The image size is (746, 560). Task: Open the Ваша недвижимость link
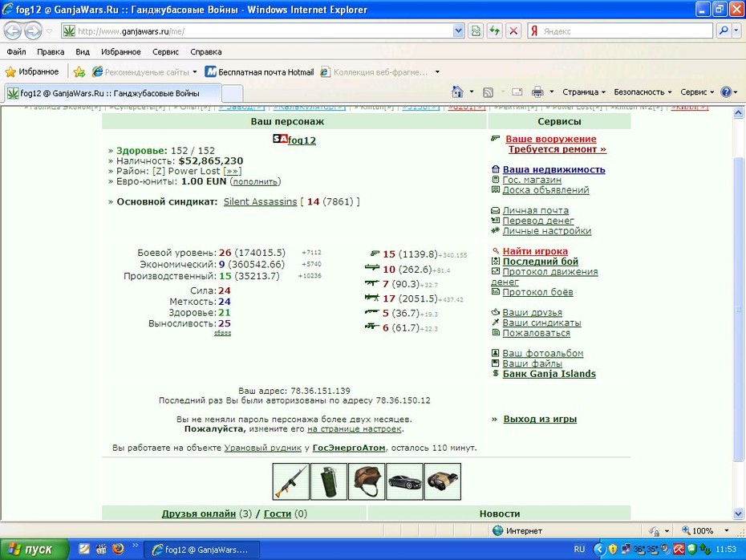pyautogui.click(x=553, y=169)
